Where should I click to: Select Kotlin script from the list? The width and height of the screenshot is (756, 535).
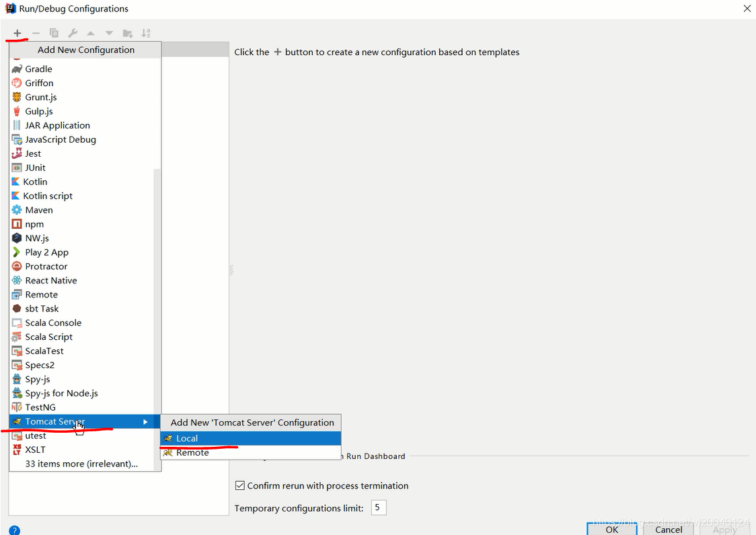point(82,196)
